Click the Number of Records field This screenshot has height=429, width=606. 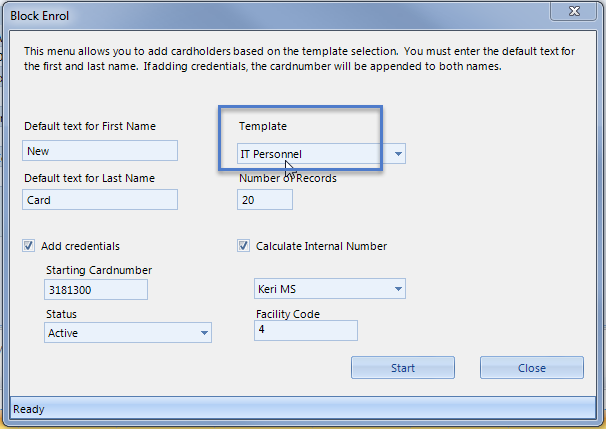265,200
